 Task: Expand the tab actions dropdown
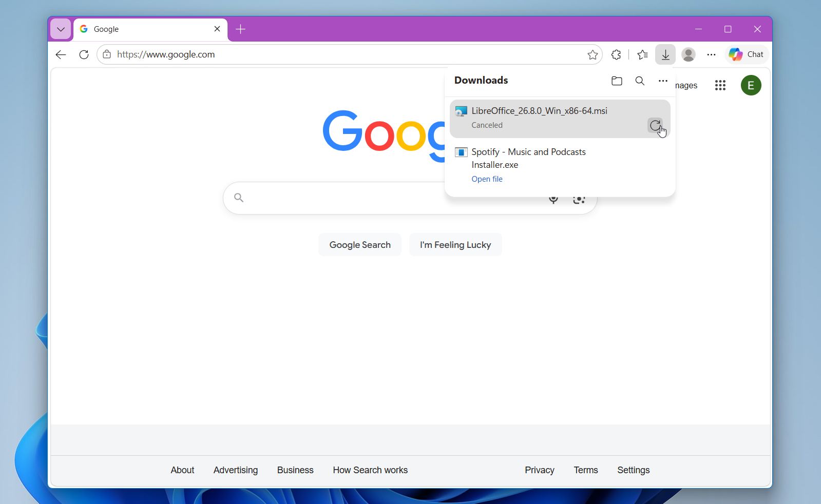coord(61,29)
